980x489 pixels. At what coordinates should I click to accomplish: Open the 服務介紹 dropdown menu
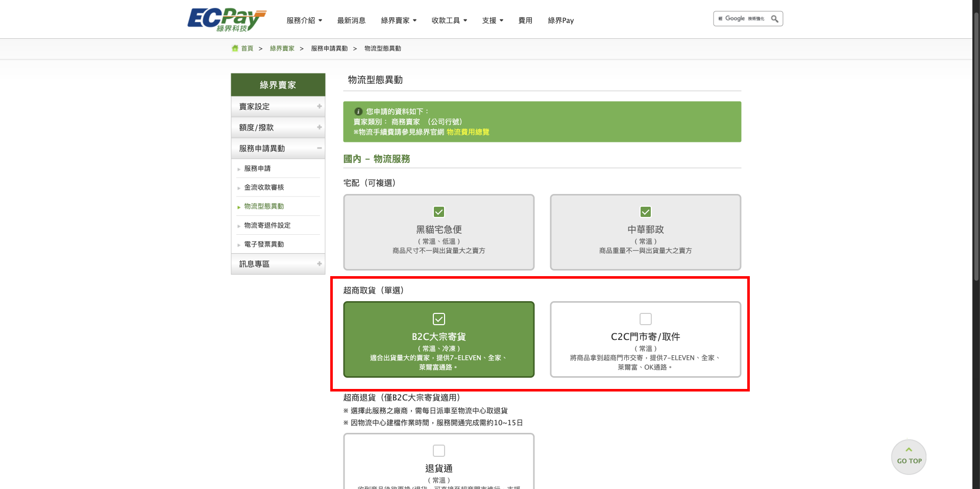(x=304, y=20)
